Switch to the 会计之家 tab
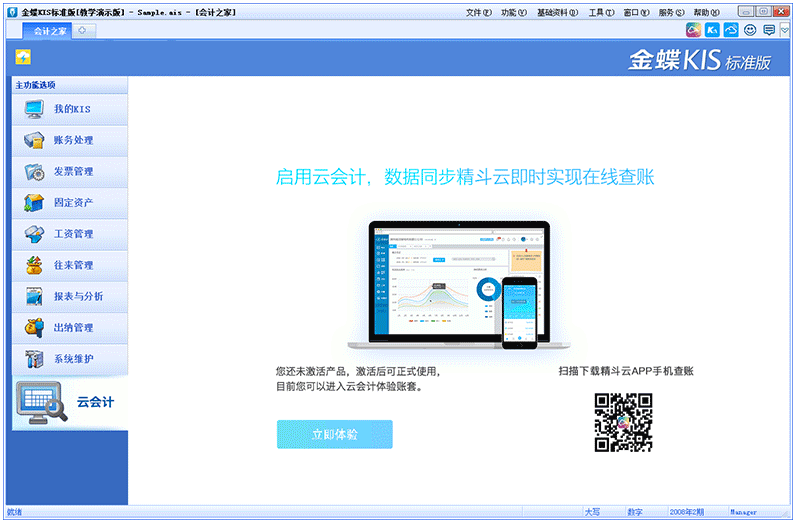 [x=47, y=31]
